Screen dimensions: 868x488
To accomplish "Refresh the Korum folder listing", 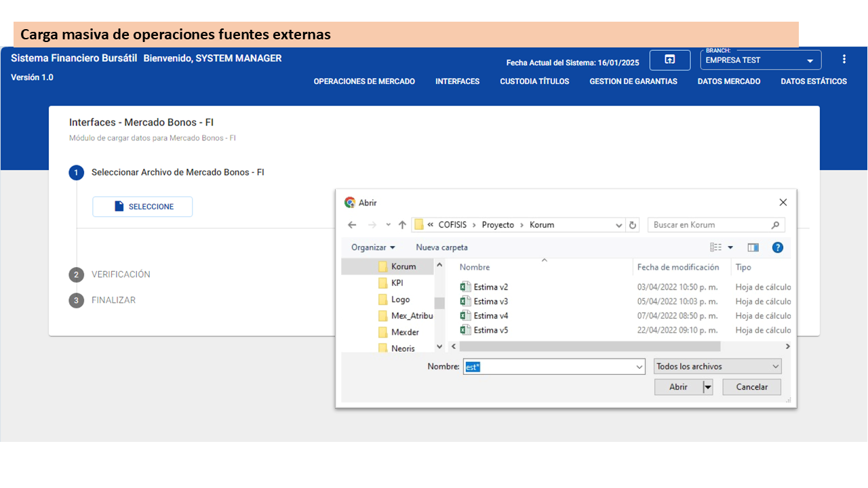I will point(633,225).
